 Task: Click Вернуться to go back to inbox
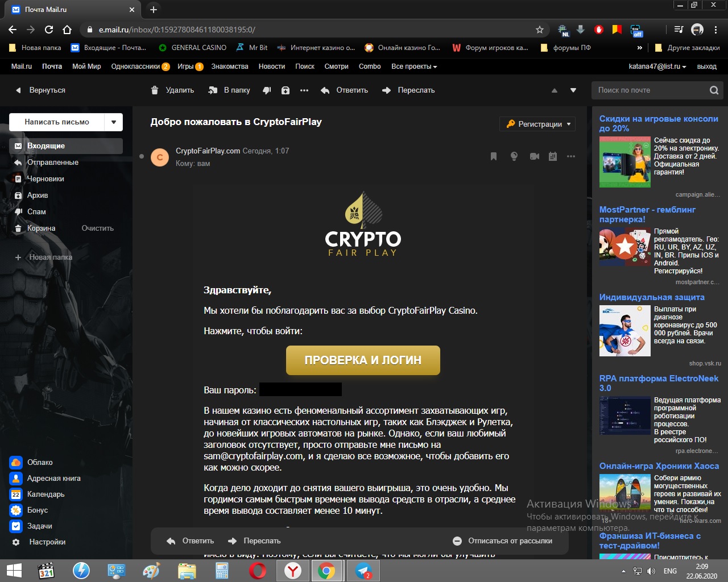click(x=40, y=90)
